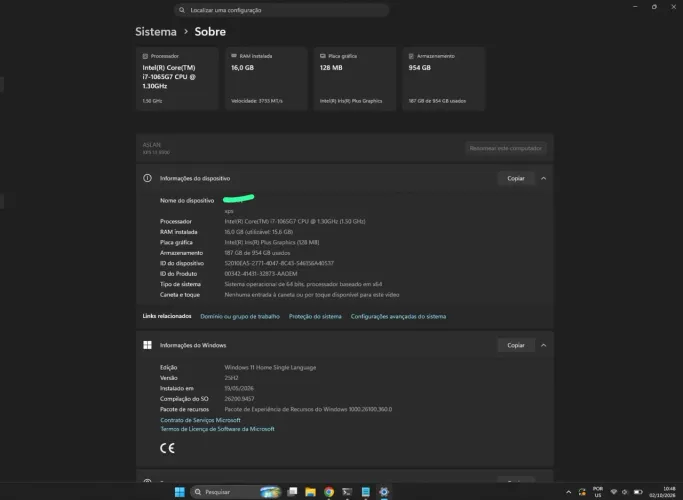
Task: Click the 'Localizar uma configuração' search field
Action: (x=281, y=10)
